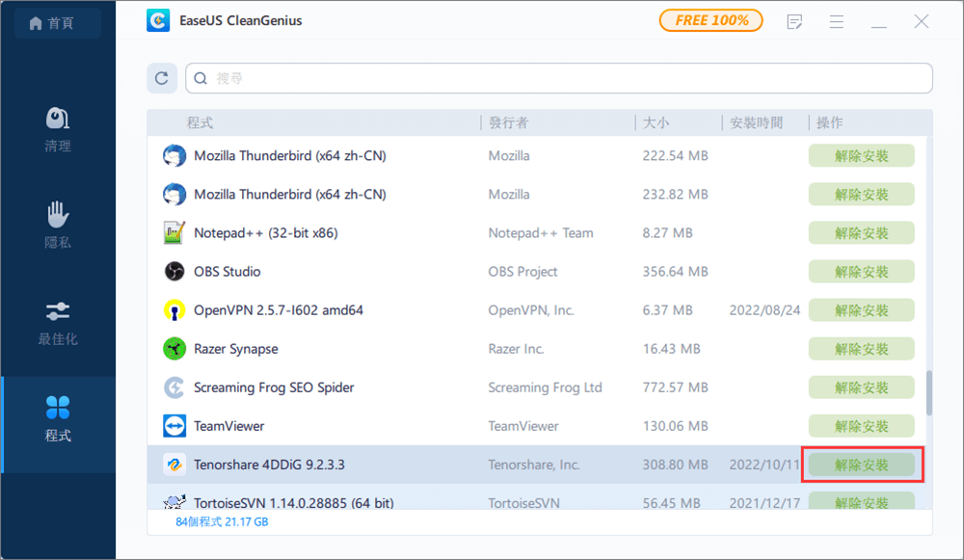Click the 操作 column header
Image resolution: width=964 pixels, height=560 pixels.
(x=829, y=123)
